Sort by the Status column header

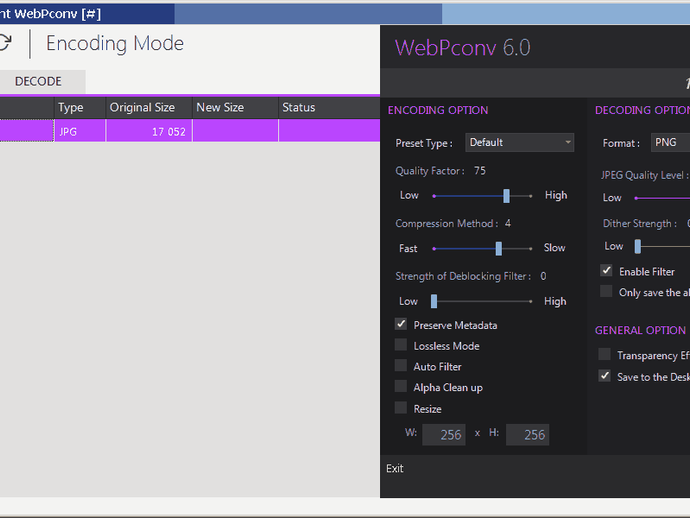(x=329, y=107)
